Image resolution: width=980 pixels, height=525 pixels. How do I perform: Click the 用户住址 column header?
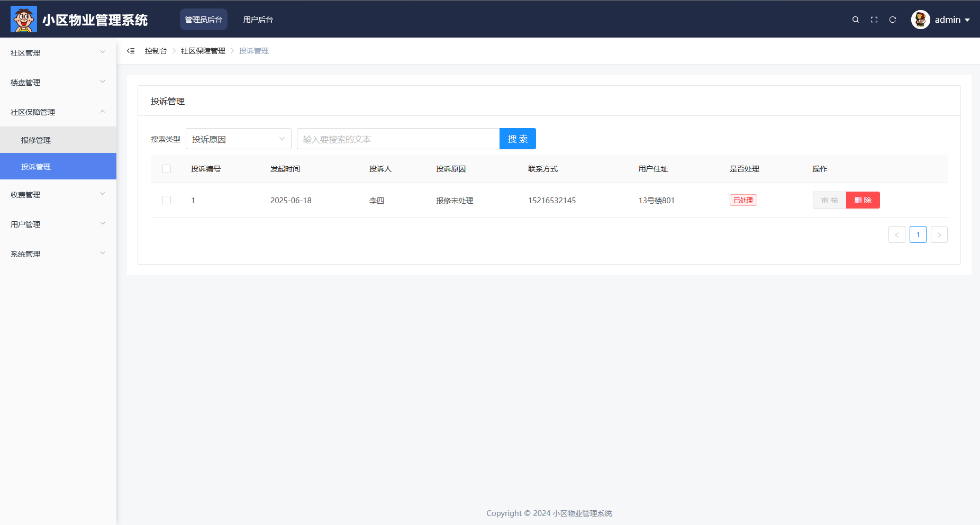(x=654, y=169)
